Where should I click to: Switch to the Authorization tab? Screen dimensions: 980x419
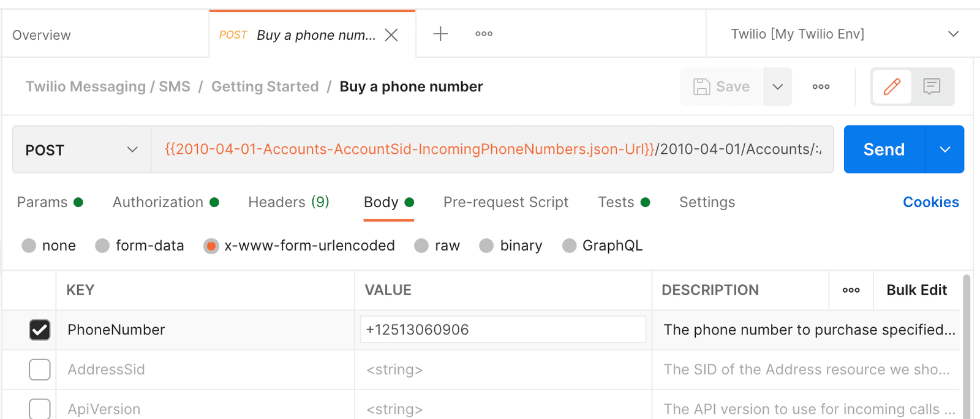[158, 202]
